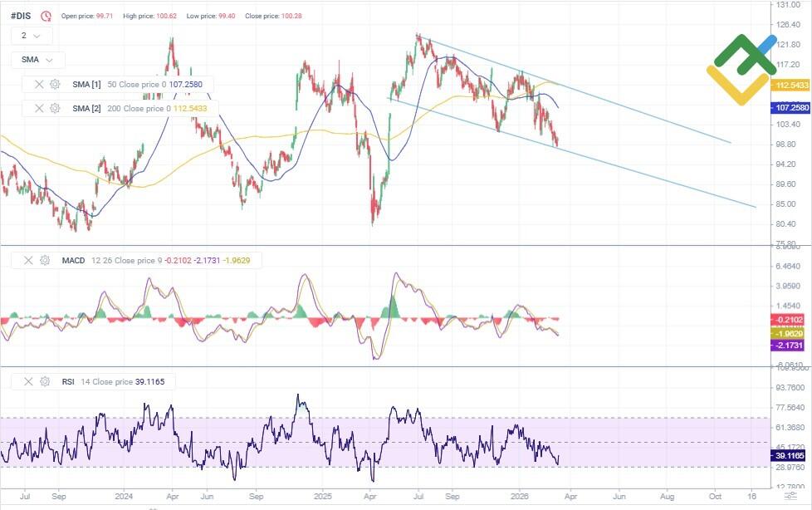Remove the SMA [2] 200 indicator
The image size is (812, 510).
(39, 108)
